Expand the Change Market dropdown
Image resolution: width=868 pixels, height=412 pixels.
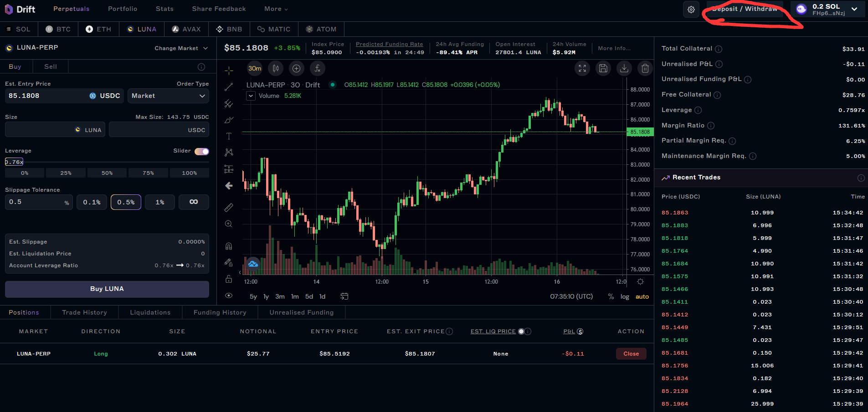coord(181,48)
